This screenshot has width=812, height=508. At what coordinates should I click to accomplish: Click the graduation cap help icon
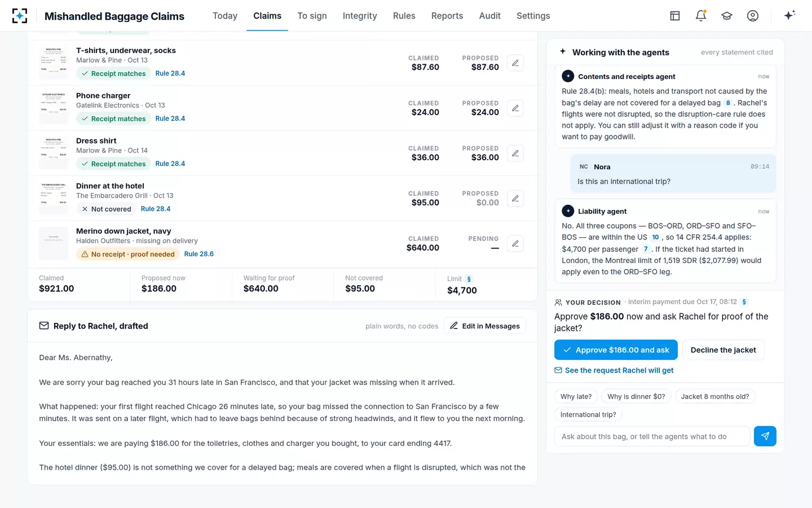point(727,16)
